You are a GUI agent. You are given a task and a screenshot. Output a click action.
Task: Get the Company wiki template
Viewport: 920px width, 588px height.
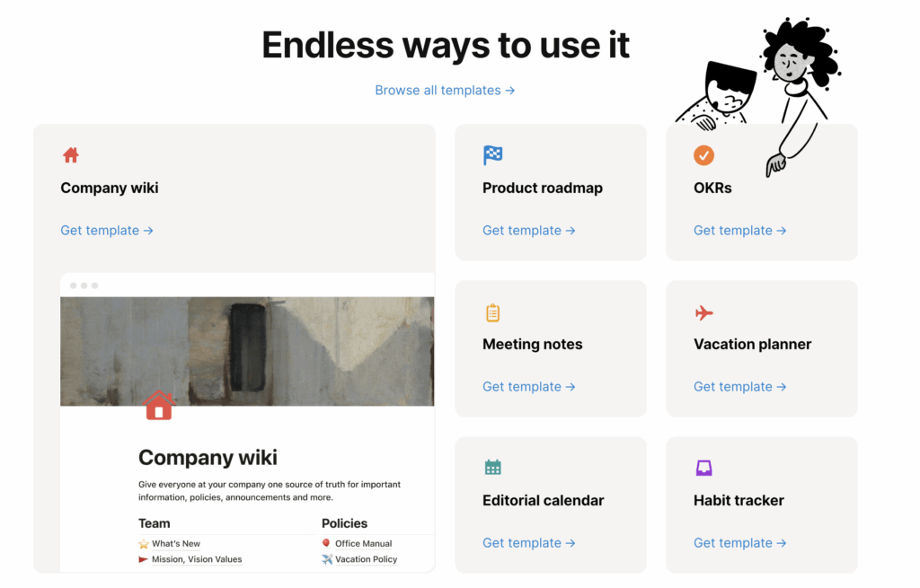point(106,230)
